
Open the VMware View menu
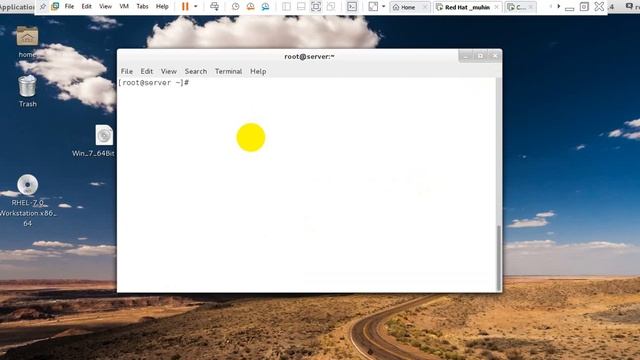(105, 7)
